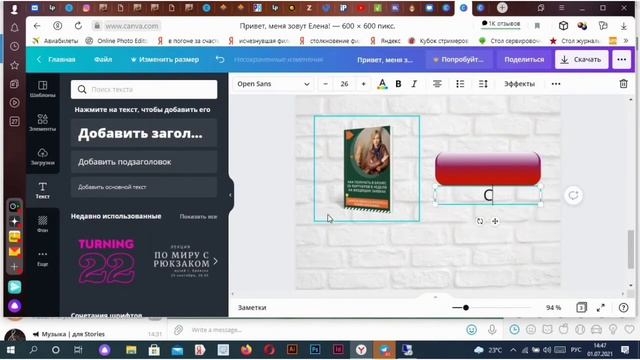The height and width of the screenshot is (360, 640).
Task: Click the browser back arrow
Action: pos(37,26)
